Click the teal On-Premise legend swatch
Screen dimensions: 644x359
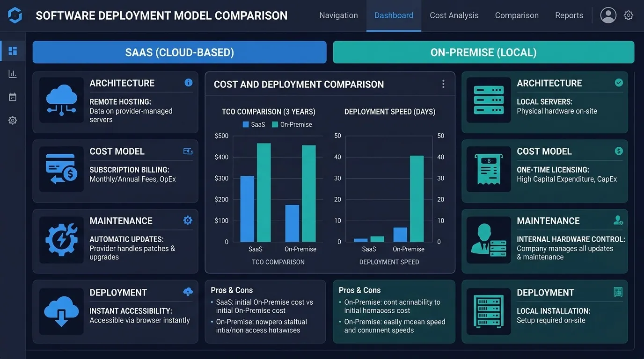click(275, 124)
